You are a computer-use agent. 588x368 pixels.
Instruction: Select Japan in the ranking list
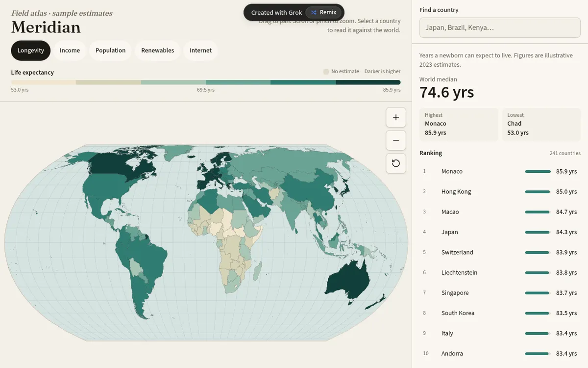(500, 232)
